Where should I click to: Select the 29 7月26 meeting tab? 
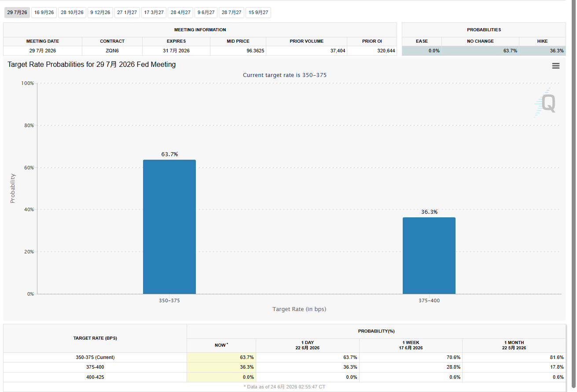17,12
